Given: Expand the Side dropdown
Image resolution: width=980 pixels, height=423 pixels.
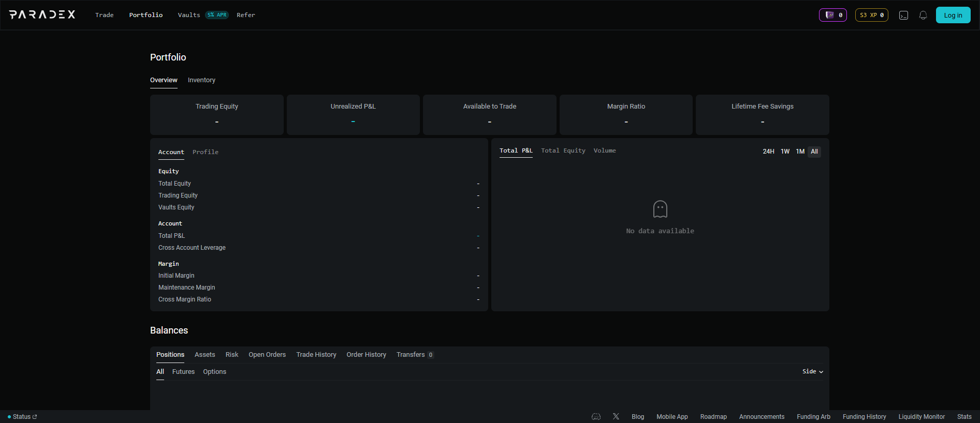Looking at the screenshot, I should tap(813, 372).
